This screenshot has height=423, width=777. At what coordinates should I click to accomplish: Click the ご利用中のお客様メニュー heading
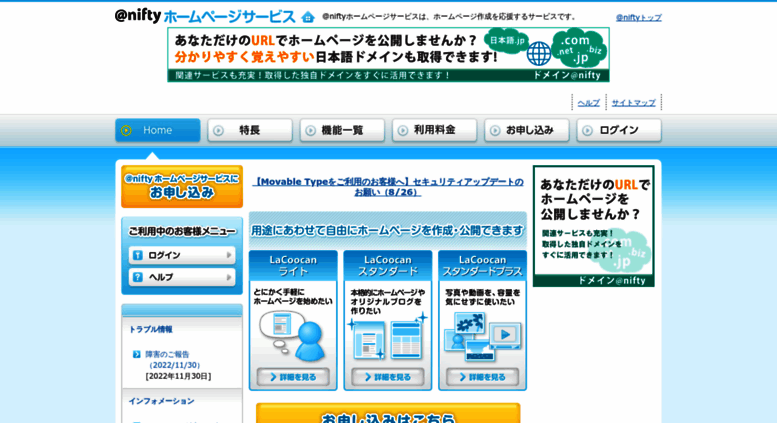point(182,231)
